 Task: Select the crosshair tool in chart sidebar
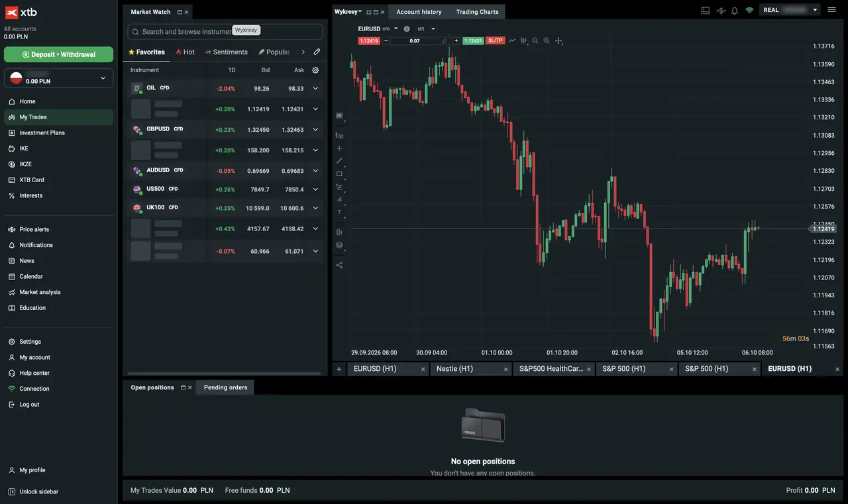[x=339, y=148]
